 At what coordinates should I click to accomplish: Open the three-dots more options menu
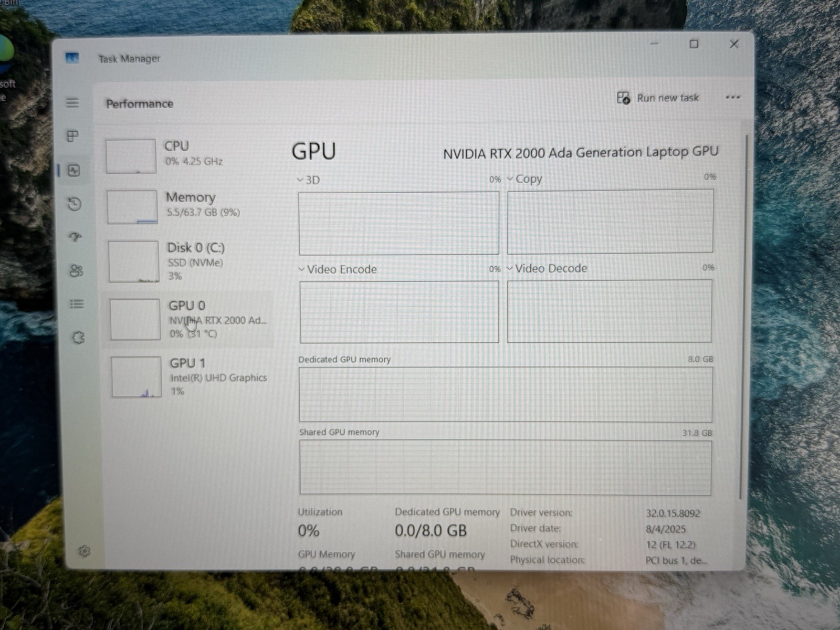(x=732, y=97)
